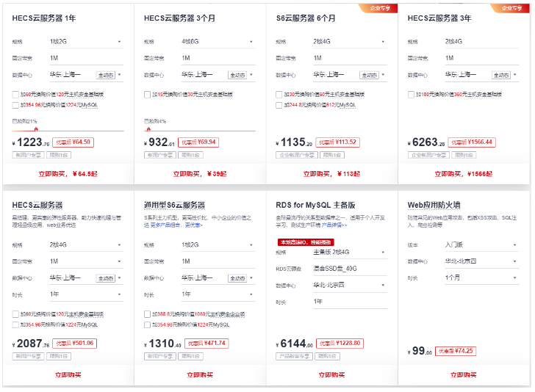Image resolution: width=535 pixels, height=392 pixels.
Task: Click RDS云硬盘 混合SSD盘_40G field
Action: (x=350, y=269)
